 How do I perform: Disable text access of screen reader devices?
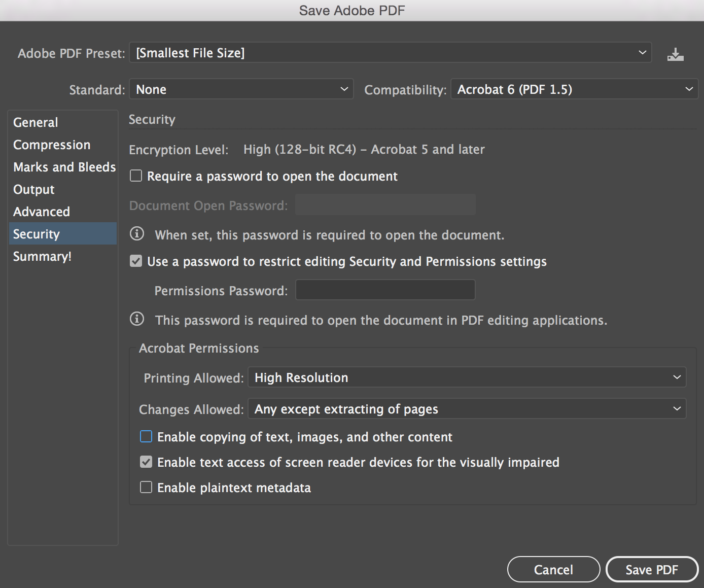[146, 462]
